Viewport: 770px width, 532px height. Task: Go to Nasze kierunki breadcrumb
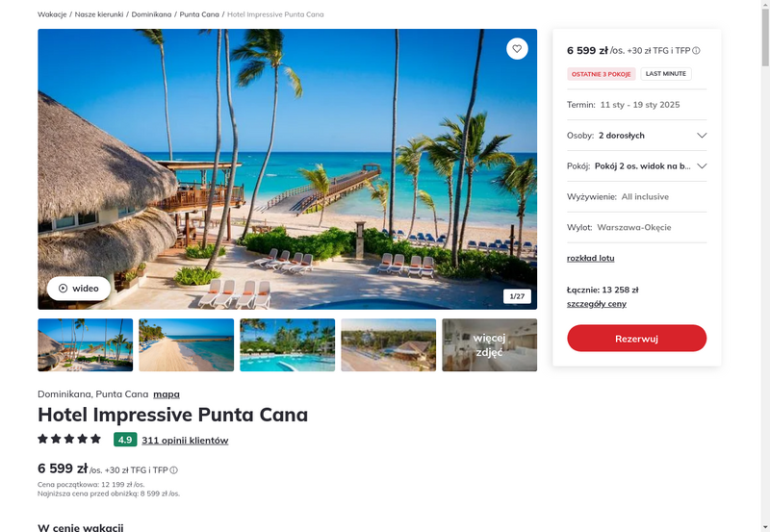click(99, 14)
